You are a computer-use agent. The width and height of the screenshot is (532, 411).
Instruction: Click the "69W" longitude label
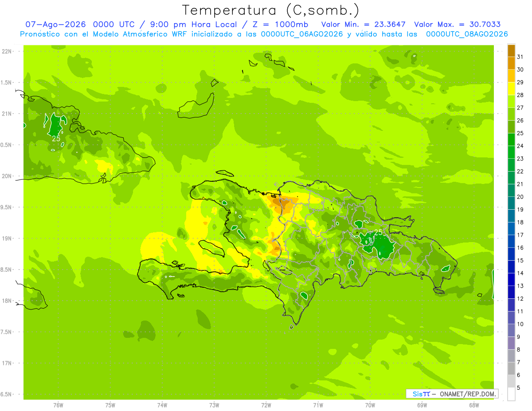pos(422,405)
